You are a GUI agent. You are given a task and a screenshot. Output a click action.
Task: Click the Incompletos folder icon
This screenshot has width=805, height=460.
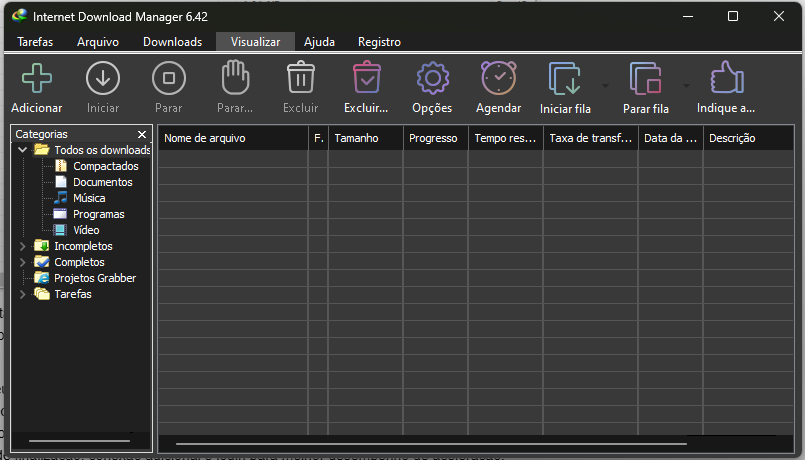(42, 246)
